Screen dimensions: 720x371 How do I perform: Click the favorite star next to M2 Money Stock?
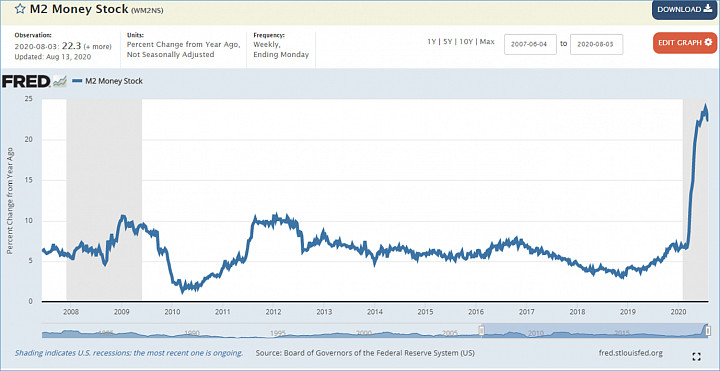coord(20,9)
